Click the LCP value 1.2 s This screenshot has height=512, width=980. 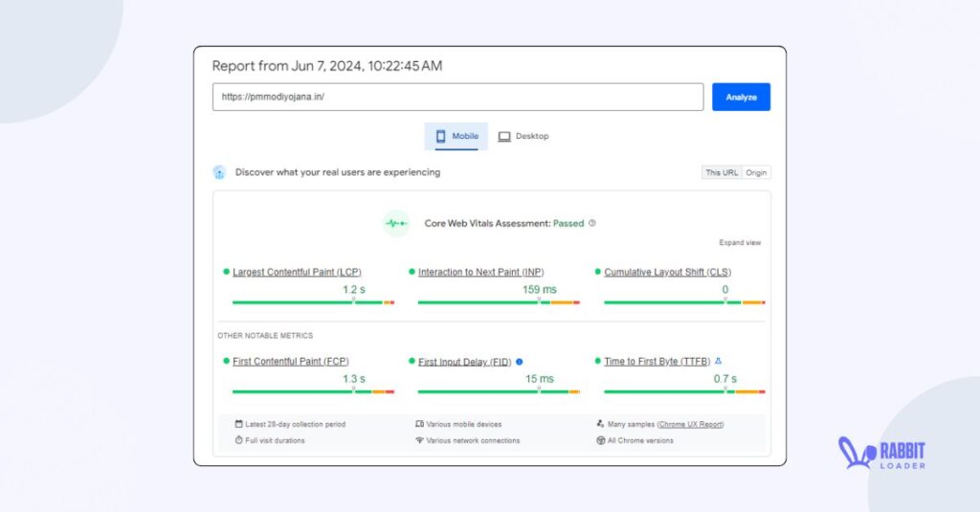click(x=354, y=289)
